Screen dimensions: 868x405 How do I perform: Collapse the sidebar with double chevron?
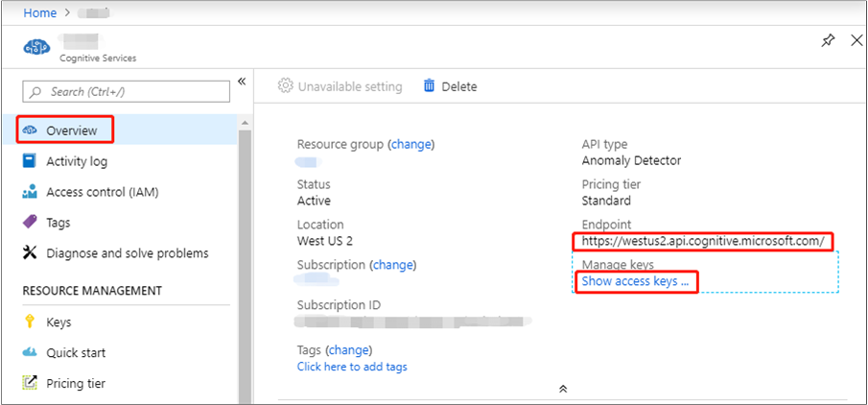click(242, 82)
